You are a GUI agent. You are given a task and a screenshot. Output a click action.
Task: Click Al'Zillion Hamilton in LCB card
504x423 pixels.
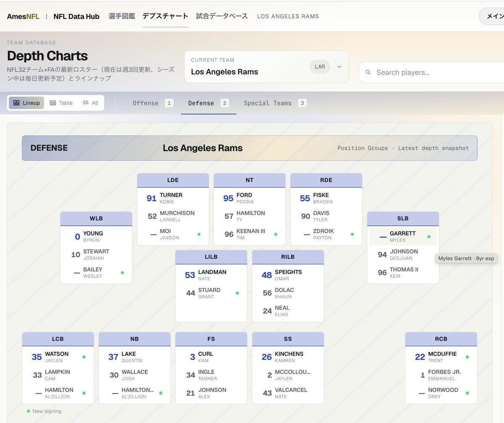click(x=58, y=393)
